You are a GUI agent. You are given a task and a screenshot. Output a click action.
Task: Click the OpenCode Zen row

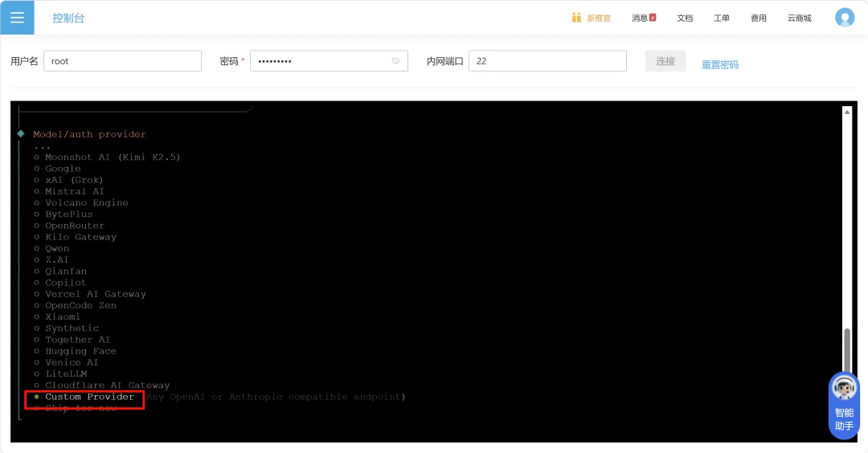[x=76, y=305]
